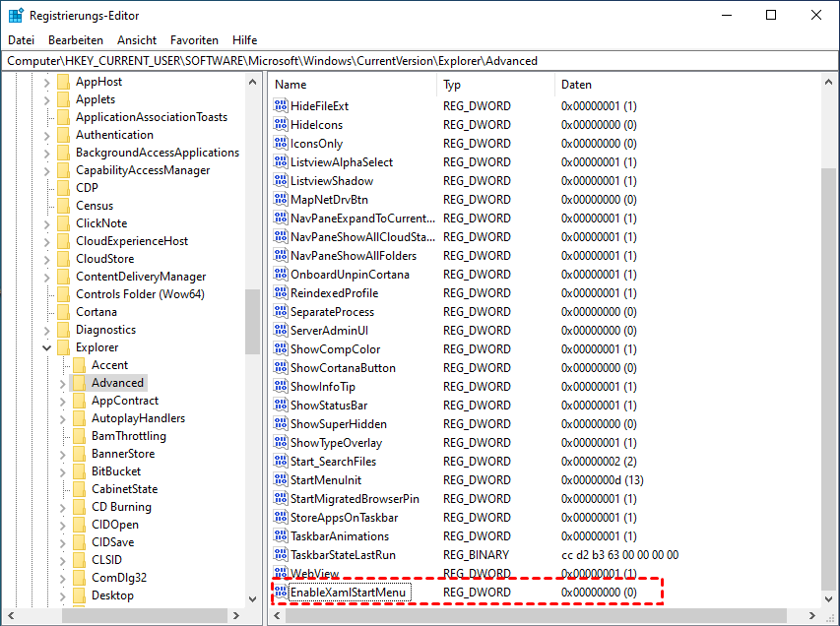Viewport: 840px width, 626px height.
Task: Sort values by the Daten column header
Action: (x=687, y=85)
